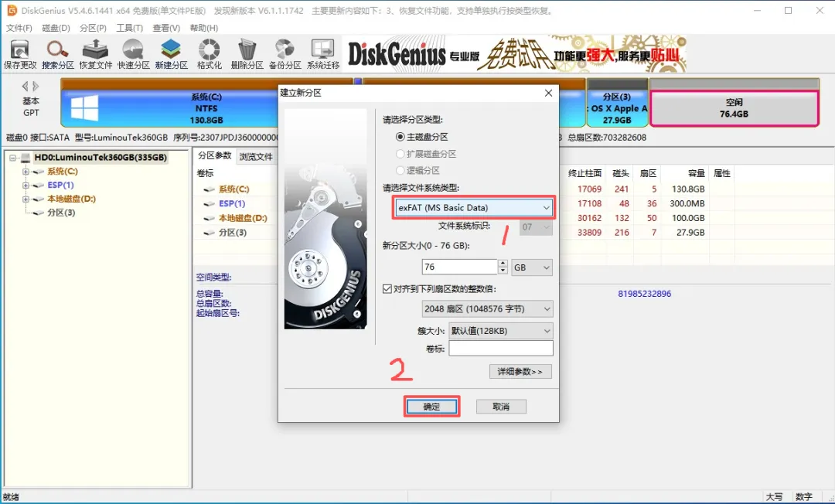Decrease partition size with down spinner arrow

click(x=503, y=271)
